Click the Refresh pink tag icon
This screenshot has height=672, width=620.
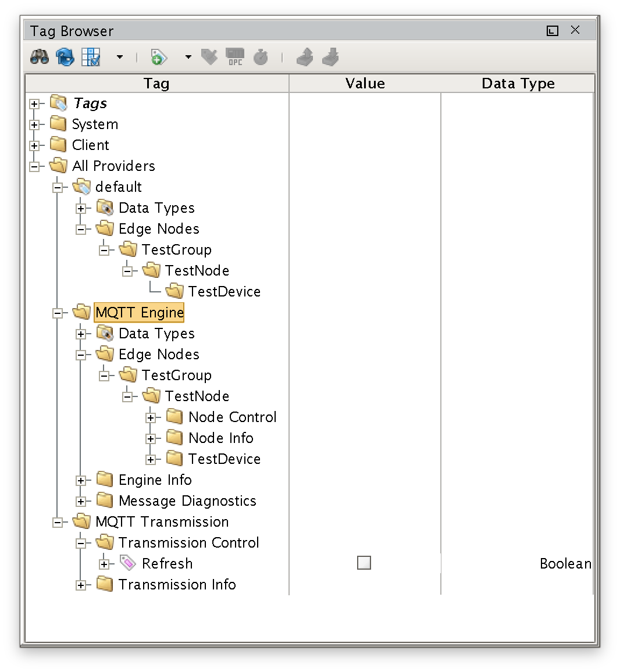click(x=127, y=563)
